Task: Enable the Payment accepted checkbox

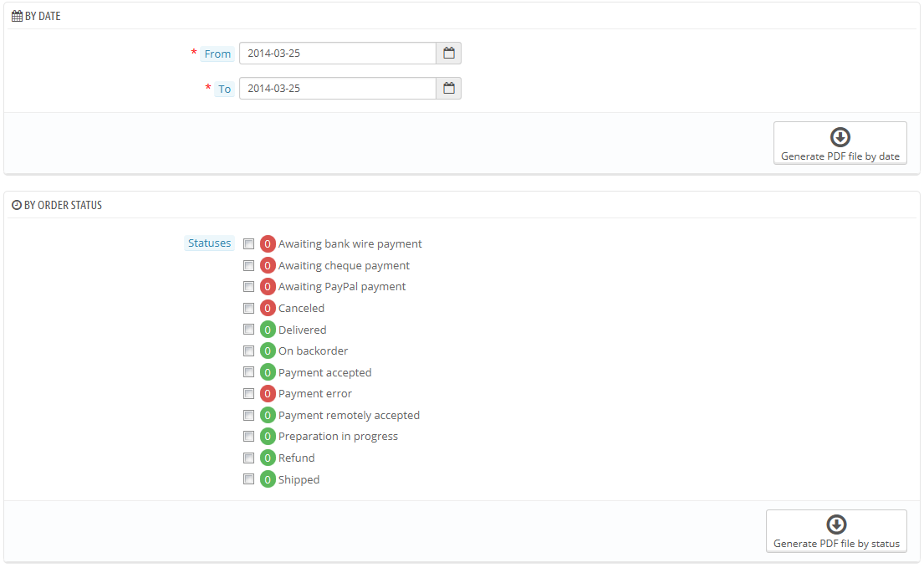Action: pos(248,372)
